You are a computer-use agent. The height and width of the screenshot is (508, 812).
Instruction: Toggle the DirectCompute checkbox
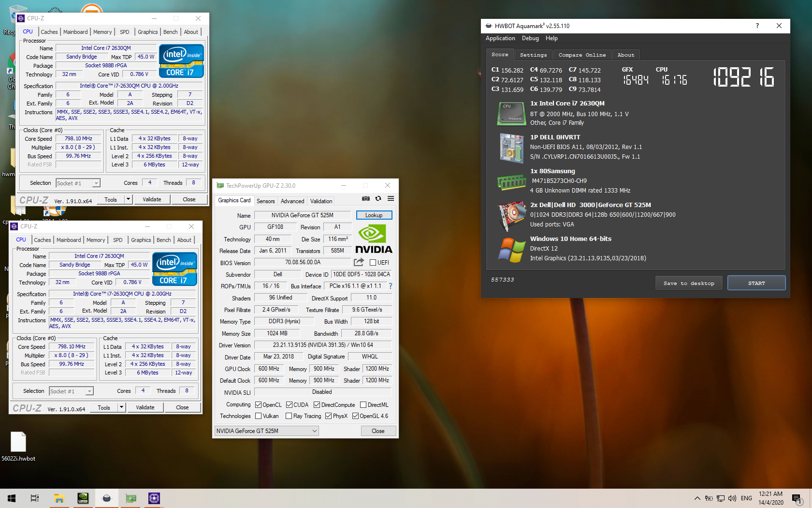click(317, 405)
